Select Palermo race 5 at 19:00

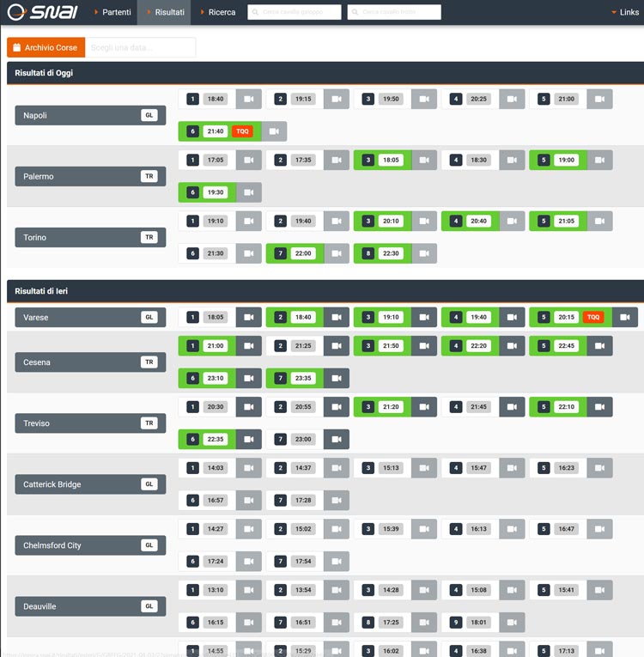tap(557, 160)
